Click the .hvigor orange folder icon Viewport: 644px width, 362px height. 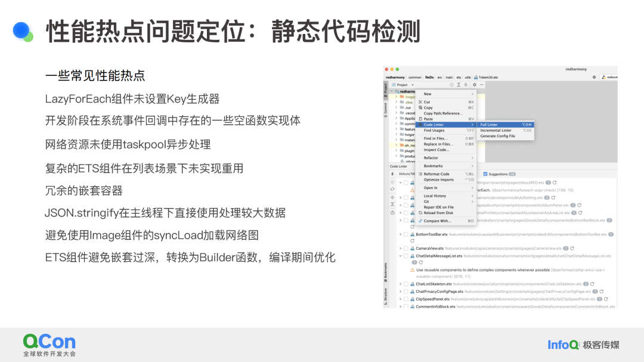tap(402, 97)
